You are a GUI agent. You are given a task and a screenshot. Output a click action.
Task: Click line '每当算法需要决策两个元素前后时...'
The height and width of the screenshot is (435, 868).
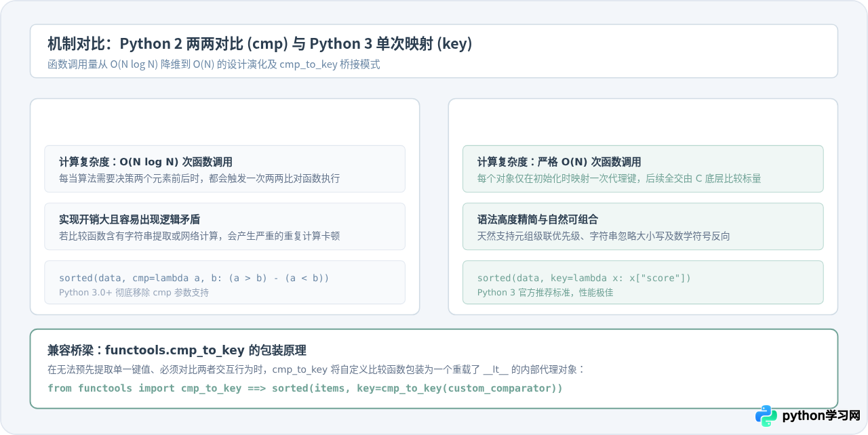199,178
